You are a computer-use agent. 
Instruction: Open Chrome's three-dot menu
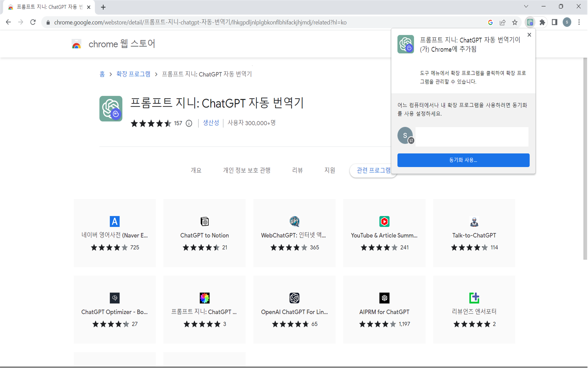tap(579, 22)
